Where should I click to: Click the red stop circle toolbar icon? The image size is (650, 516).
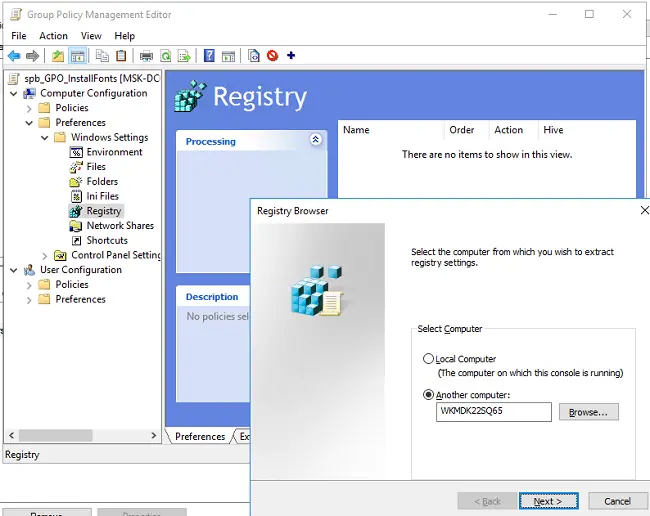coord(272,55)
